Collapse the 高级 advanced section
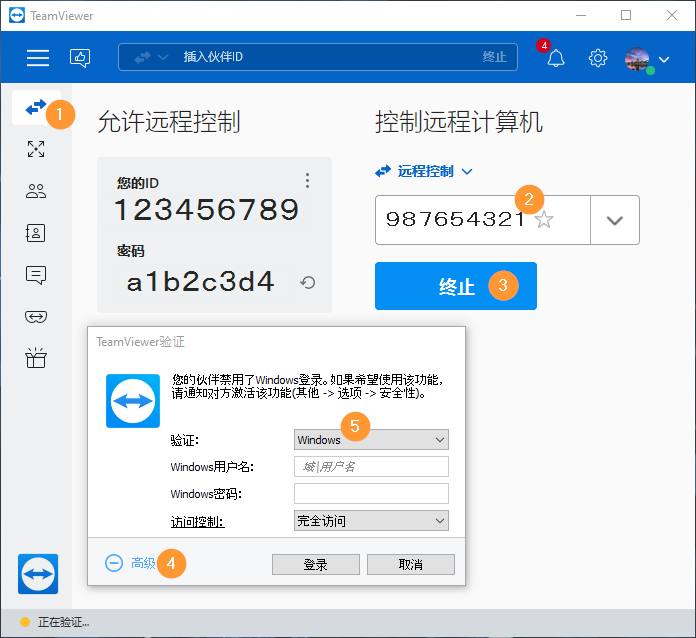The height and width of the screenshot is (638, 696). click(130, 563)
